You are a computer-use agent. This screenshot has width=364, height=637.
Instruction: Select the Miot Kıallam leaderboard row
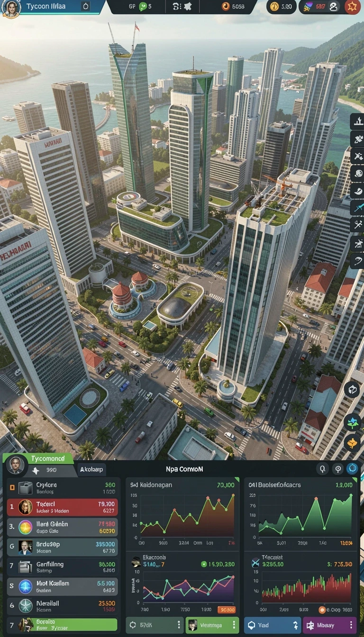click(x=62, y=587)
